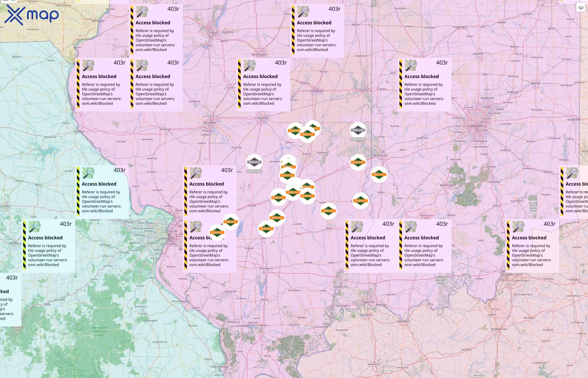Click Equity marker above 403r code near Carlyle Lake
This screenshot has height=378, width=588.
(x=230, y=222)
